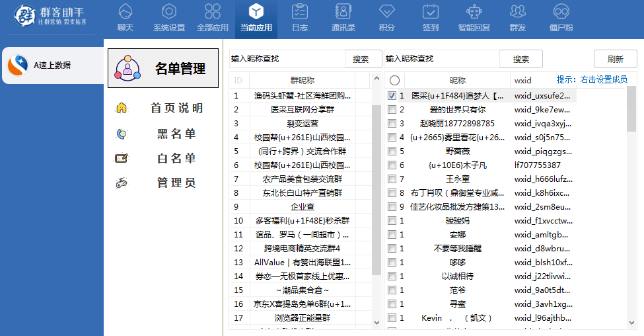This screenshot has width=644, height=336.
Task: Click member list scroll down arrow
Action: click(x=631, y=323)
